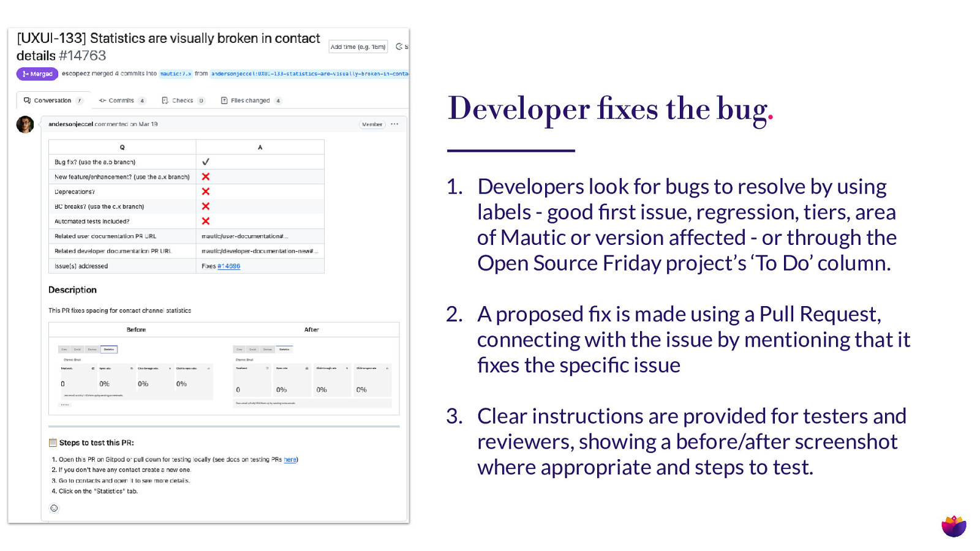Open the comment's three-dot options menu

coord(394,124)
